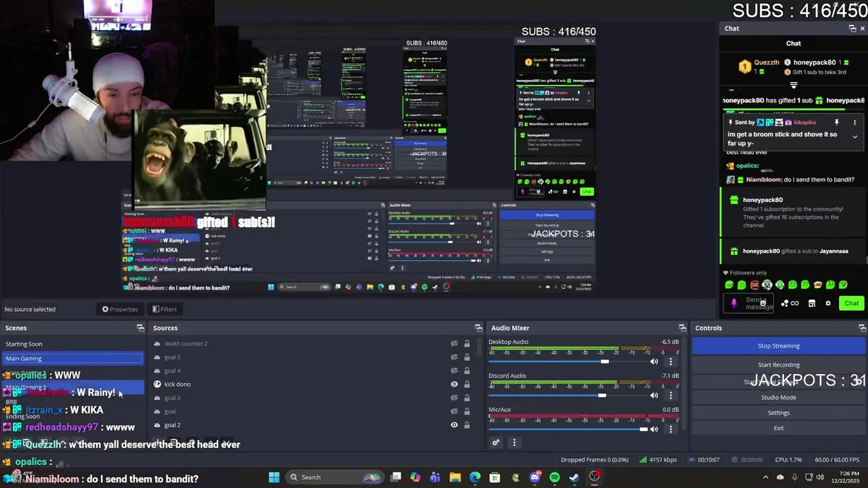
Task: Show the death counter 2 source
Action: click(454, 344)
